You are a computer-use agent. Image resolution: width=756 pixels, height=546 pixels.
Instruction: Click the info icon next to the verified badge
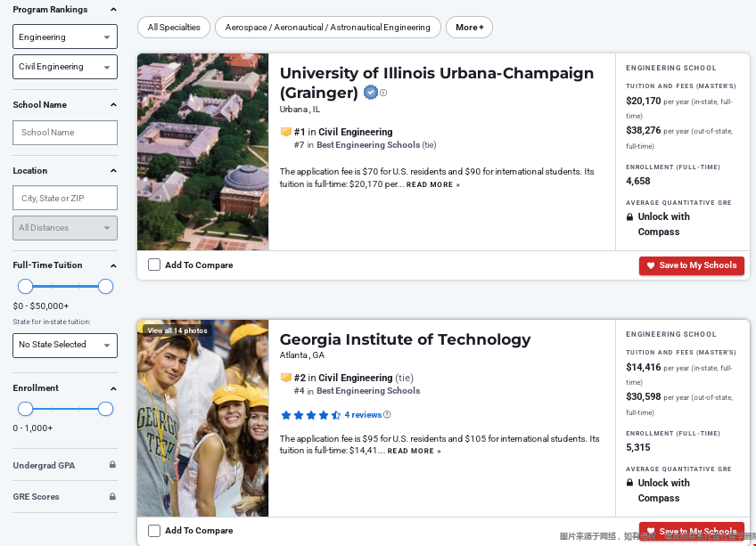tap(383, 93)
